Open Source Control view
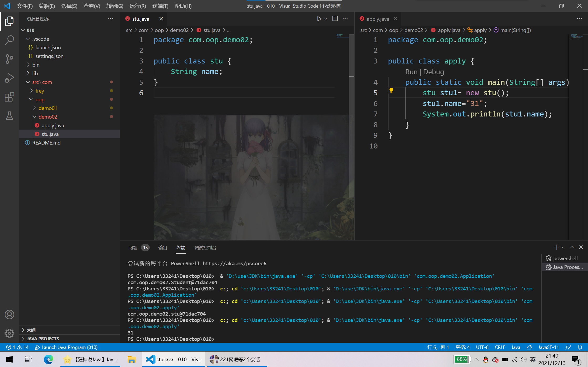This screenshot has height=367, width=588. coord(9,59)
